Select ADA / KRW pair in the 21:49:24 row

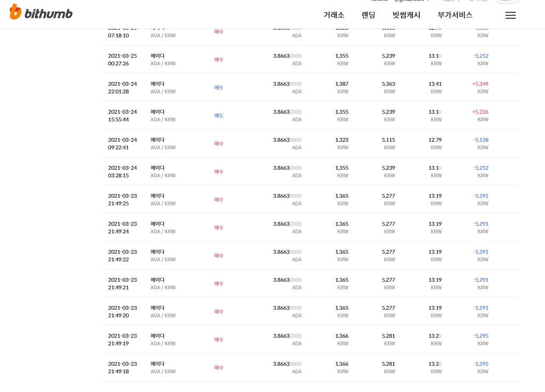point(163,232)
